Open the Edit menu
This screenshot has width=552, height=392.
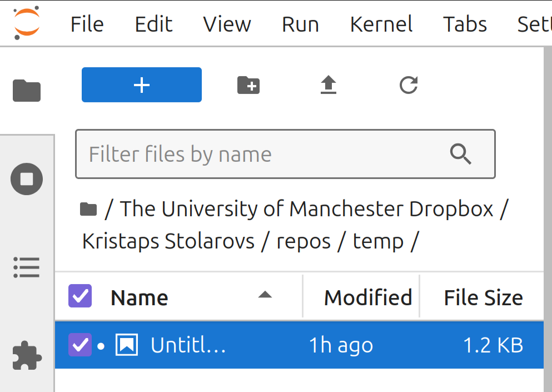(x=153, y=24)
